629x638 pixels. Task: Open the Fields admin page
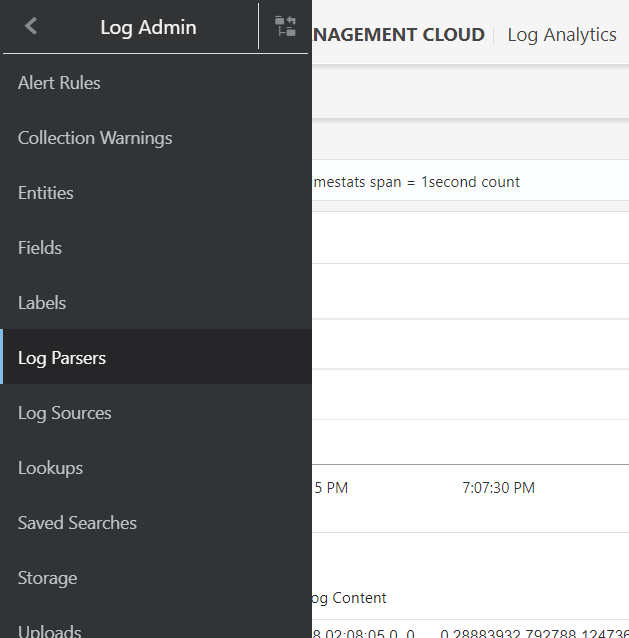coord(40,248)
